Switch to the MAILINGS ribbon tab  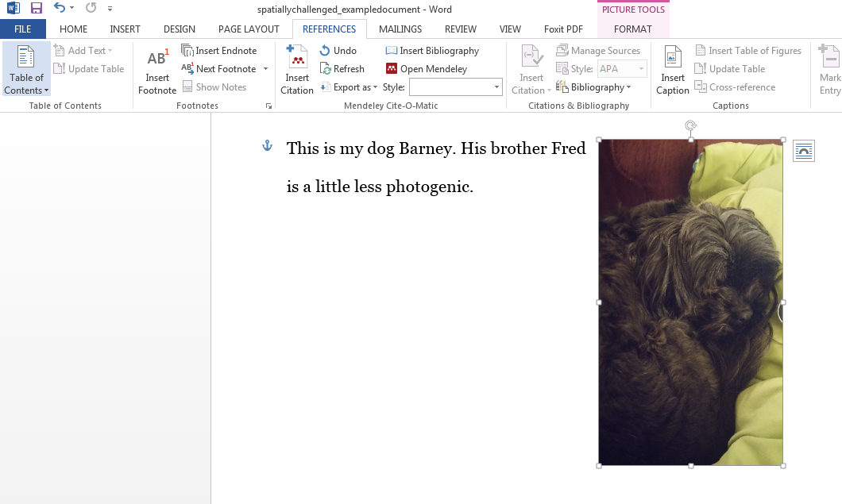400,29
